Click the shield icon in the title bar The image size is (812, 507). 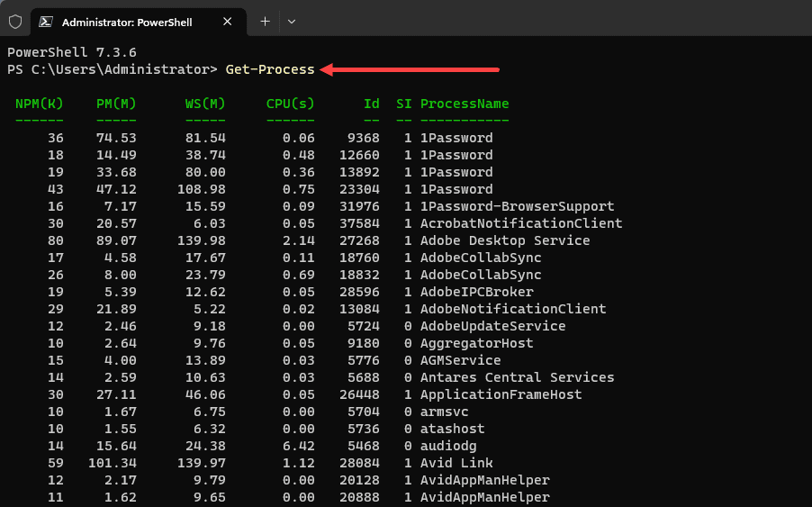pos(15,22)
